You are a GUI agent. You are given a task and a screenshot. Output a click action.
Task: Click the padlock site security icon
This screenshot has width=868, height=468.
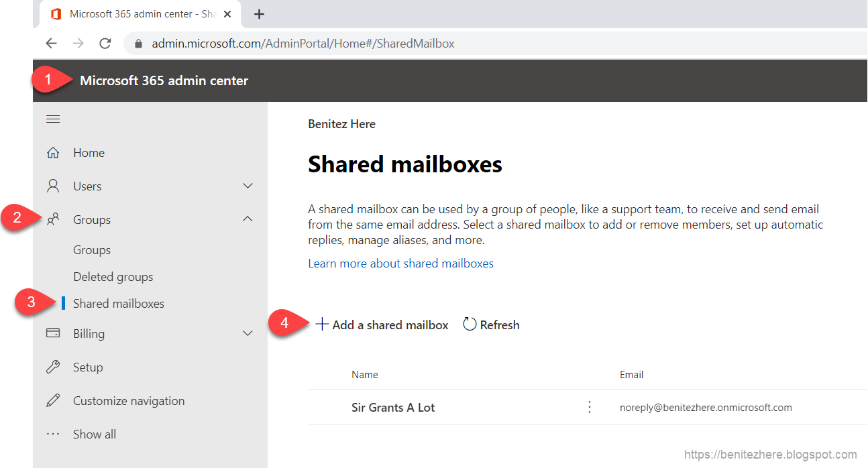pyautogui.click(x=138, y=43)
